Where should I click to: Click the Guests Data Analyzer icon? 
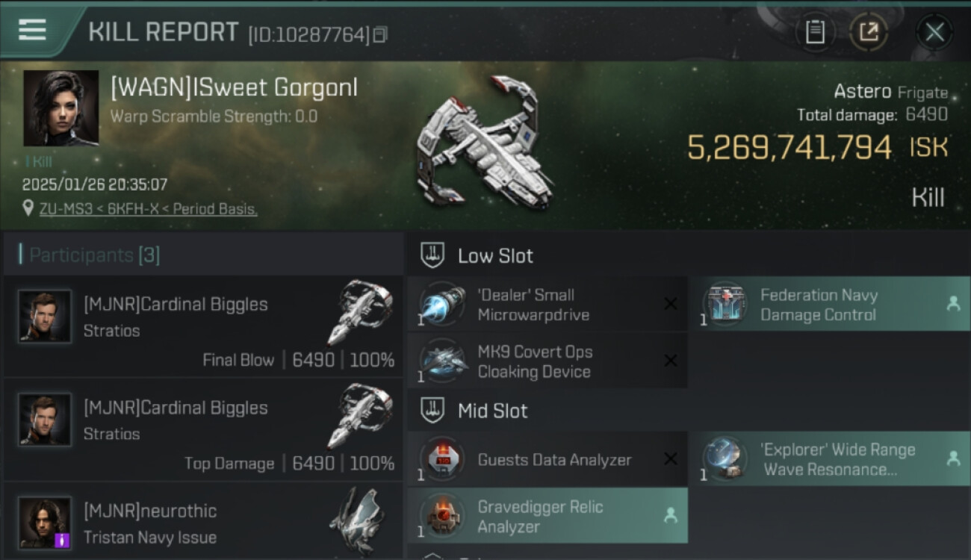coord(444,459)
